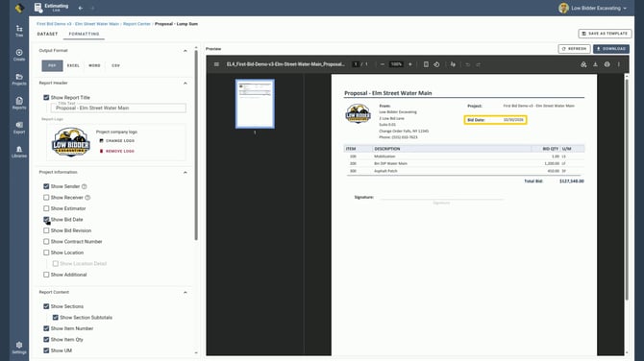Open Settings gear in sidebar

pyautogui.click(x=19, y=348)
